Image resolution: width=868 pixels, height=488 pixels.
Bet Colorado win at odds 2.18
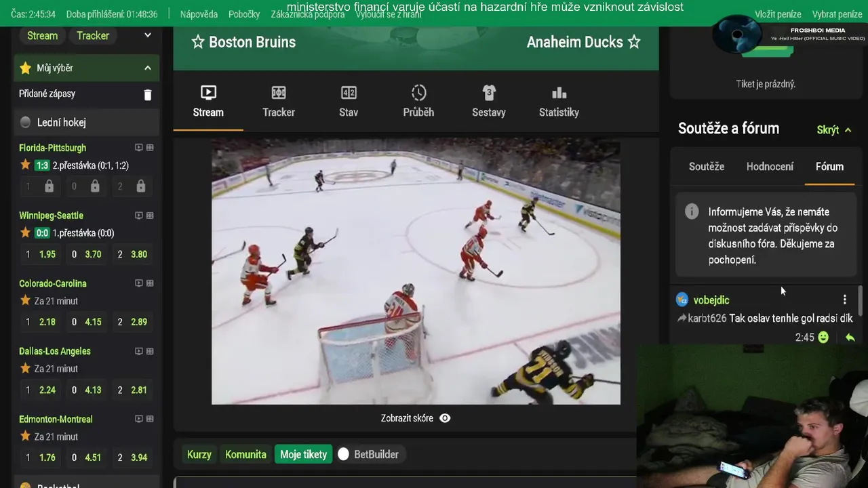[39, 322]
